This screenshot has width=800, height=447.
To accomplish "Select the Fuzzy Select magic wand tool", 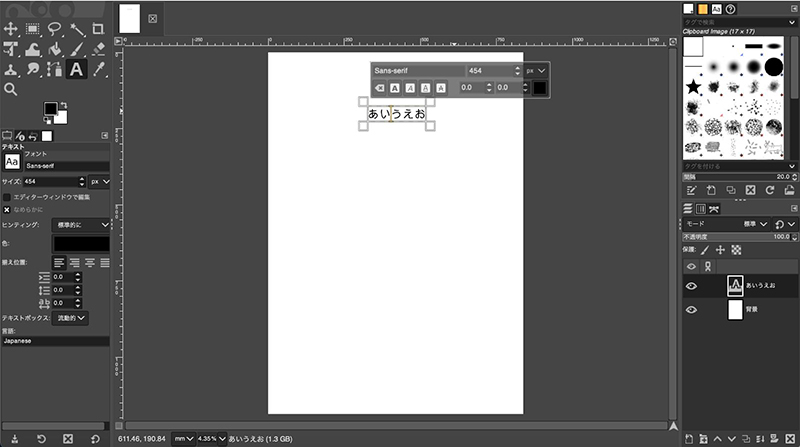I will [x=77, y=29].
